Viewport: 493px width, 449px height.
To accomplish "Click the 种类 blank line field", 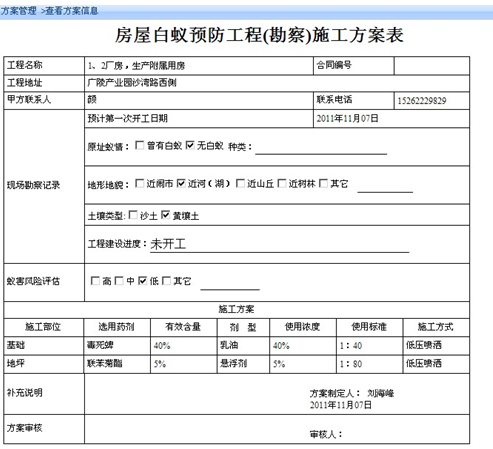I will 321,150.
